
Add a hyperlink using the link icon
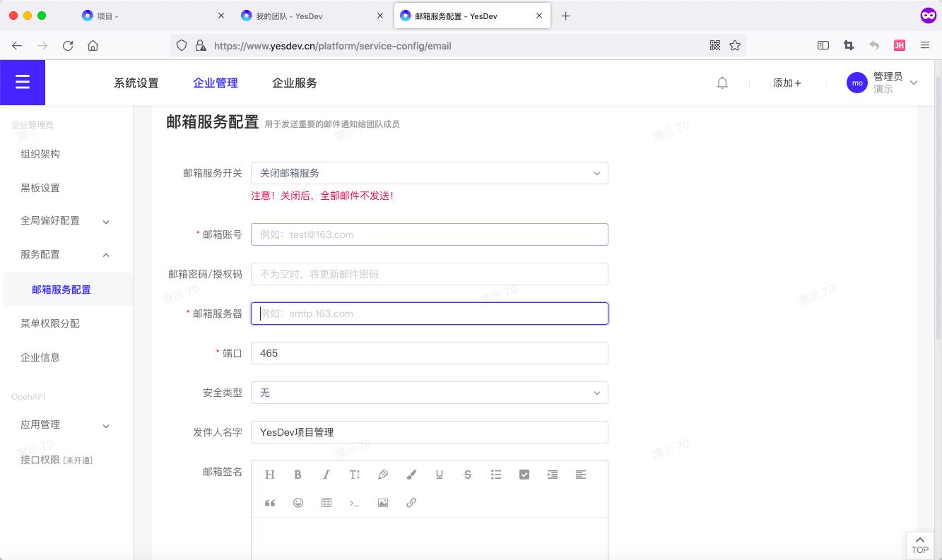point(411,502)
